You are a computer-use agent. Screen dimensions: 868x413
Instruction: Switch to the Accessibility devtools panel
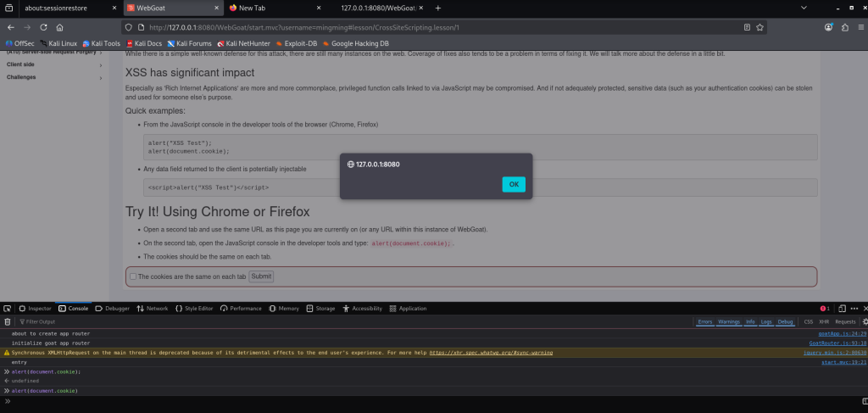(x=363, y=309)
